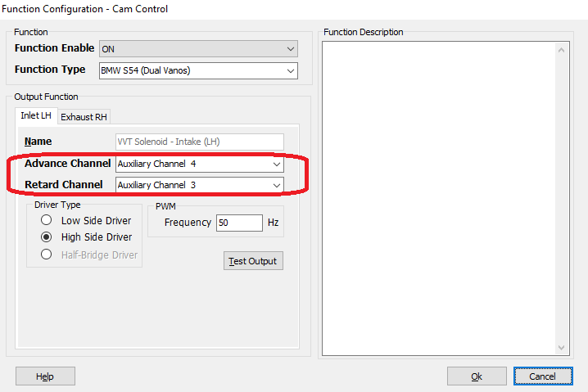Open the Function Enable dropdown
The width and height of the screenshot is (588, 392).
(198, 49)
